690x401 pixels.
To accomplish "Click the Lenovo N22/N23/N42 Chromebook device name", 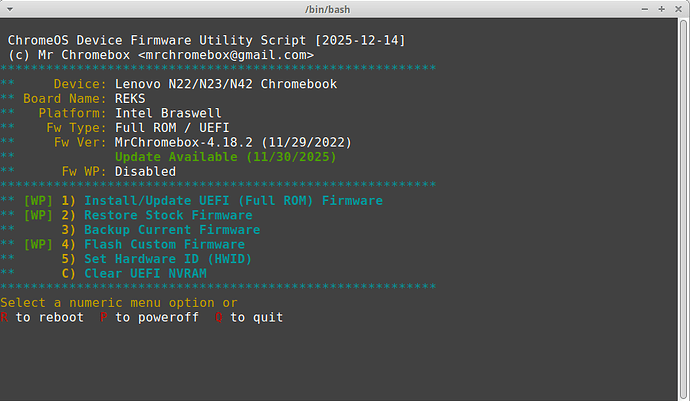I will coord(225,84).
